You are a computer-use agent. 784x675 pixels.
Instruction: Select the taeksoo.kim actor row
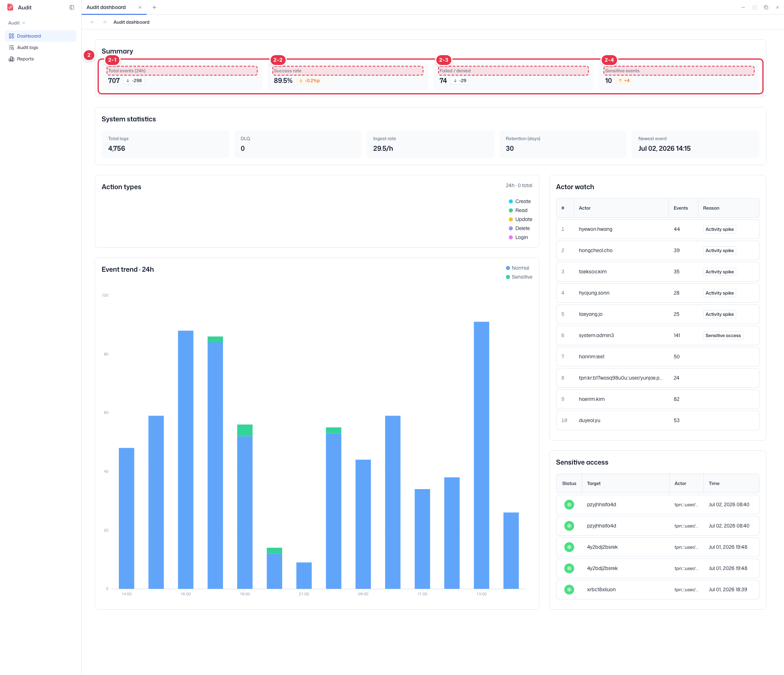(x=657, y=272)
